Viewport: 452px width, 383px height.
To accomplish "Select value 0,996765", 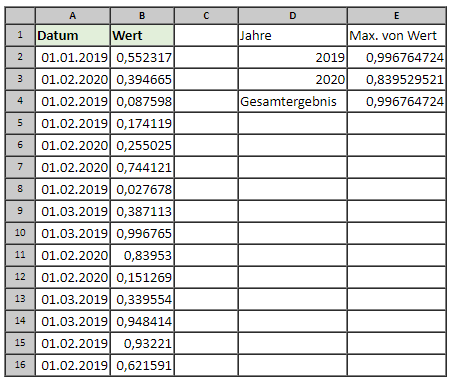I will click(142, 233).
